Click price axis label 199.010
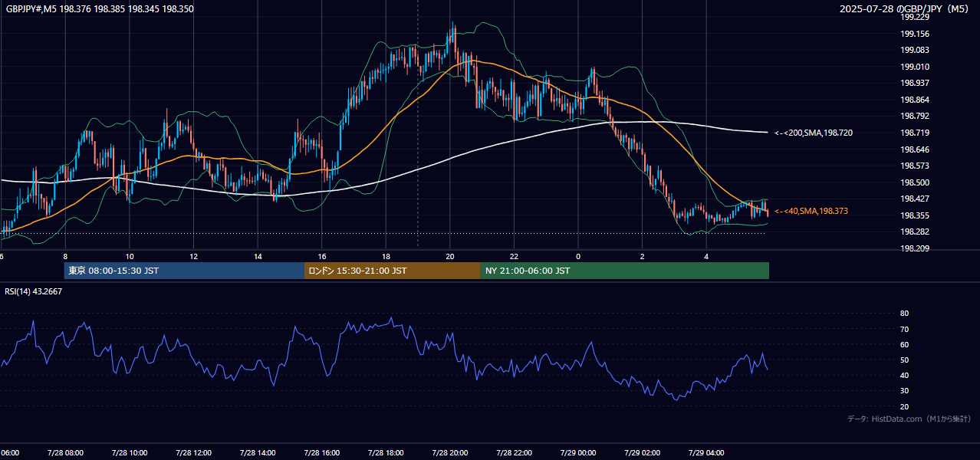 tap(915, 67)
